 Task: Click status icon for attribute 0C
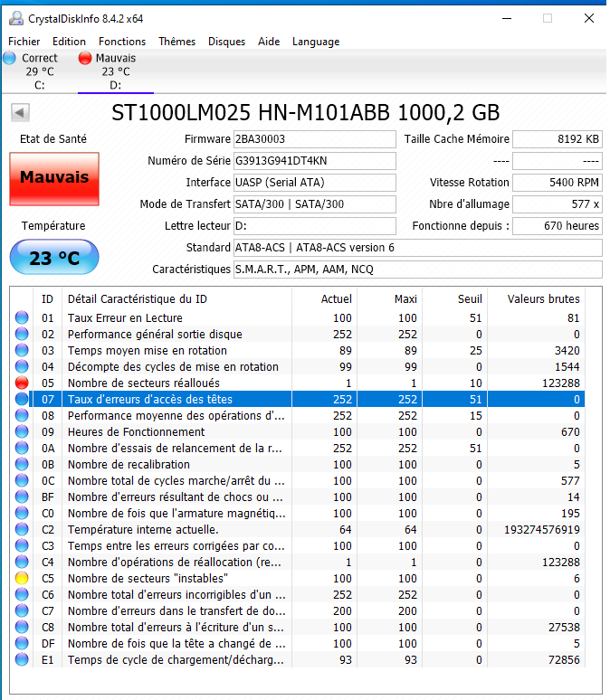(x=22, y=480)
